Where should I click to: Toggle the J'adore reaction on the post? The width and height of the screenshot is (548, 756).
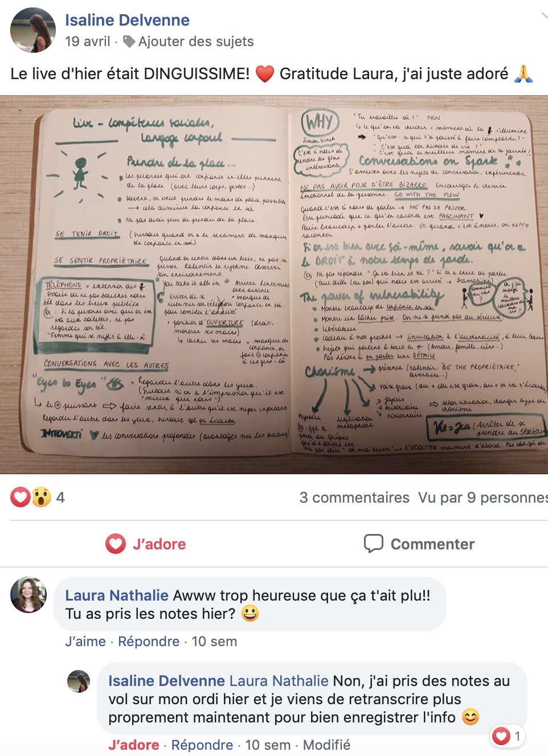tap(146, 544)
